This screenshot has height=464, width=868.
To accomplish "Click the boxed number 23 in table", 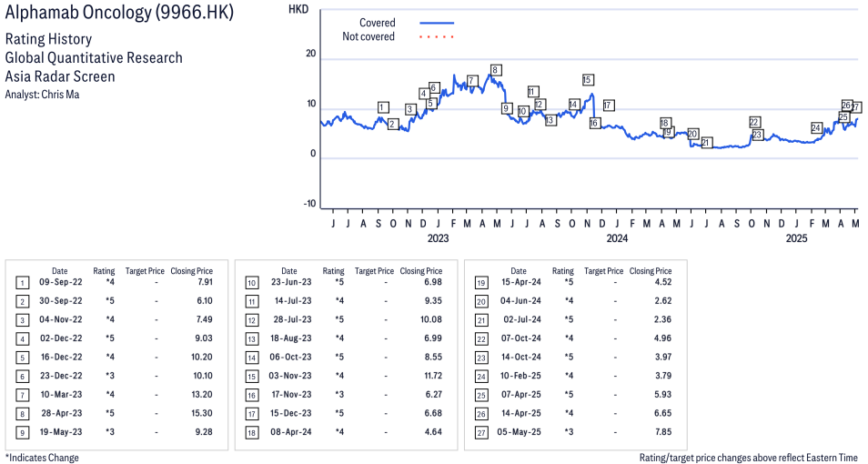I will point(481,358).
